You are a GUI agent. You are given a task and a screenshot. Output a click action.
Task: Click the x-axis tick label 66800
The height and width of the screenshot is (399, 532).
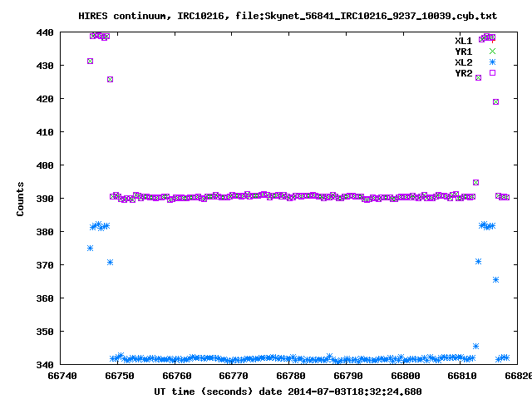pos(406,376)
